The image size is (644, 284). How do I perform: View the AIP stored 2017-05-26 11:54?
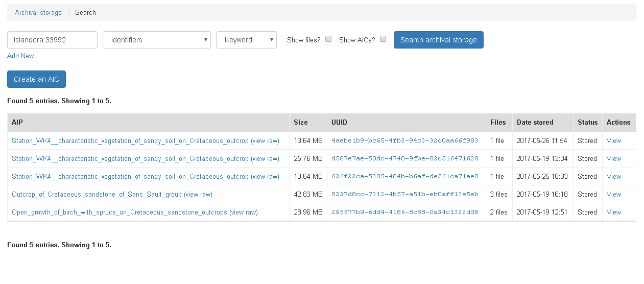coord(614,140)
